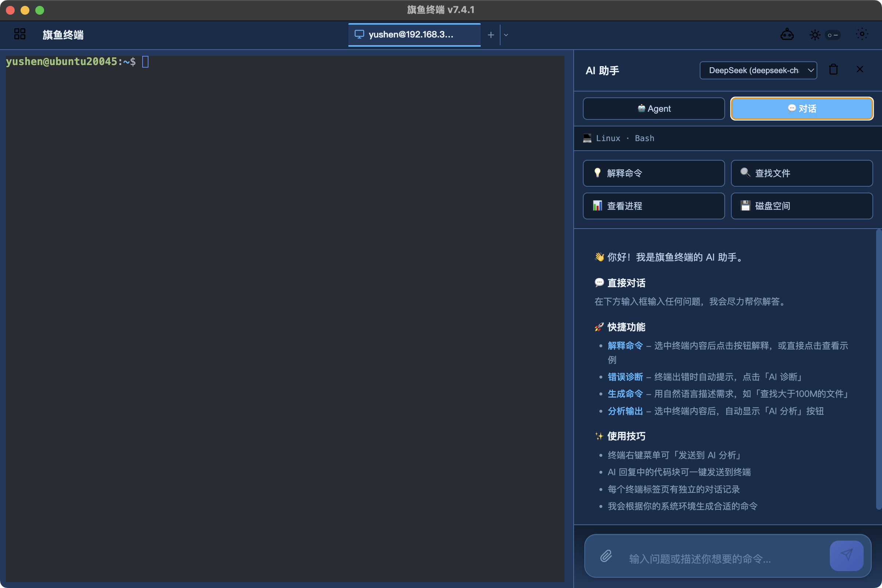Open the AI assistant robot icon

click(x=788, y=34)
